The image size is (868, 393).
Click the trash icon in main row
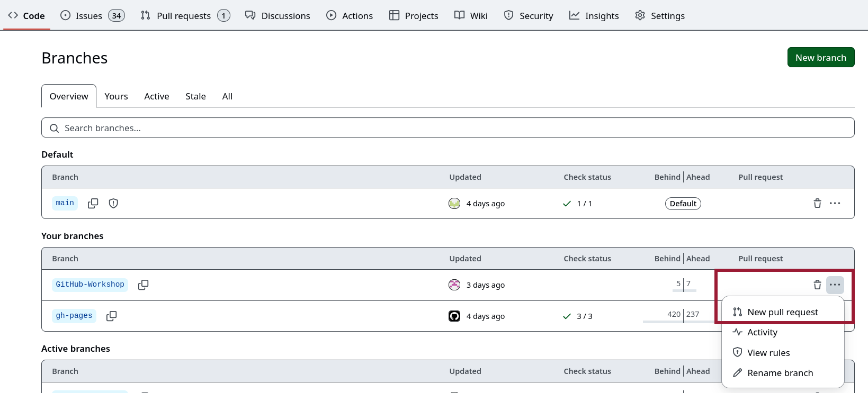pos(817,204)
